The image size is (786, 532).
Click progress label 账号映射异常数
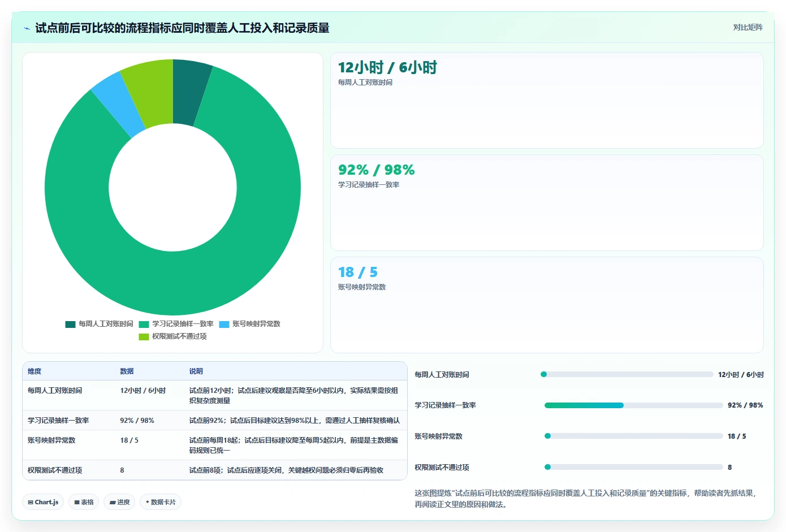click(x=438, y=436)
